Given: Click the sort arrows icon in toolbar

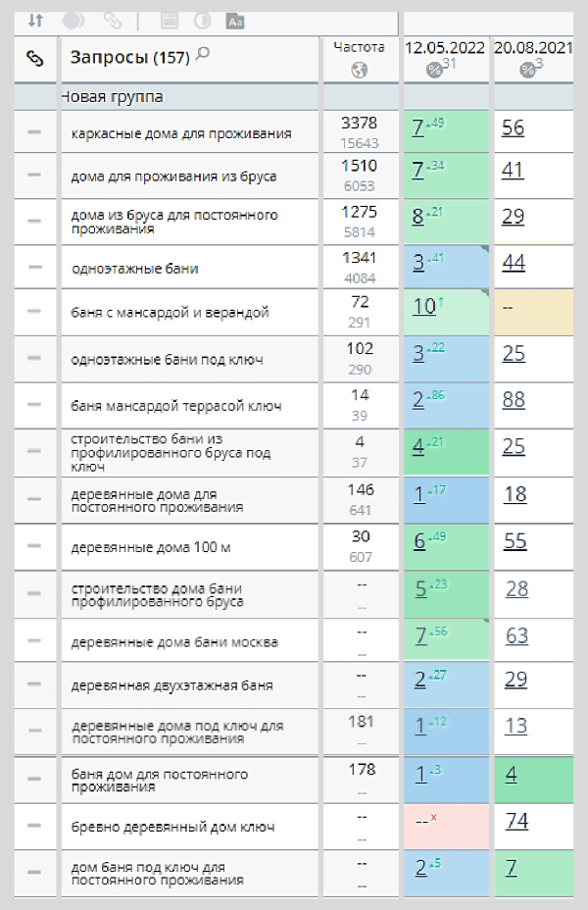Looking at the screenshot, I should [x=35, y=21].
